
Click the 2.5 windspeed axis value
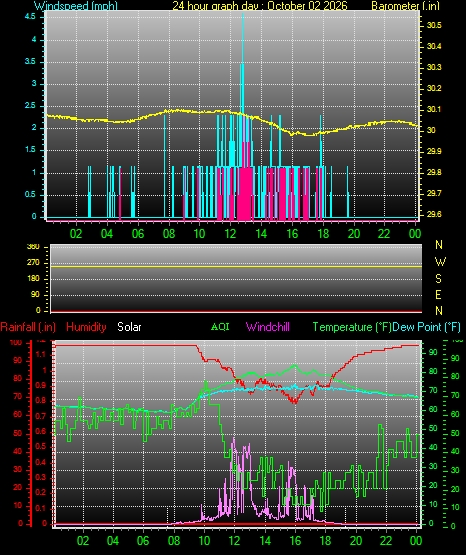[x=30, y=106]
